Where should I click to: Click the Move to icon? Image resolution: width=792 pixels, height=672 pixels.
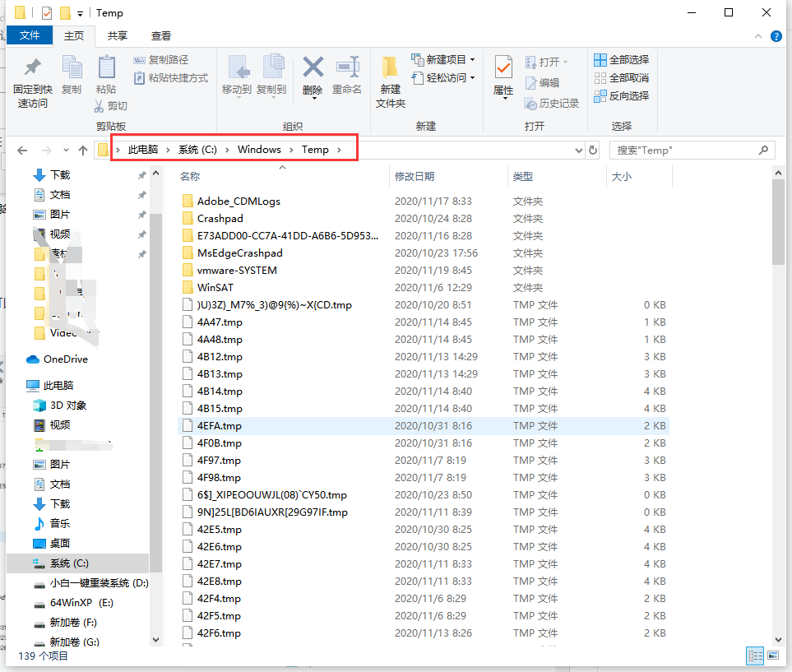point(237,68)
